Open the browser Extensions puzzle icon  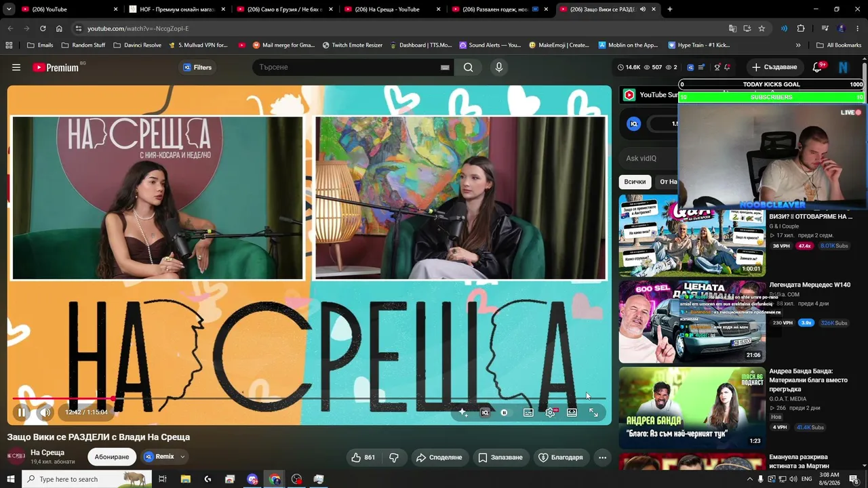(801, 28)
